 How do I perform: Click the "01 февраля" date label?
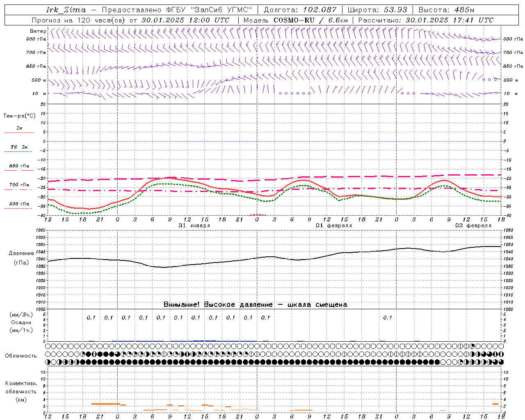click(334, 226)
